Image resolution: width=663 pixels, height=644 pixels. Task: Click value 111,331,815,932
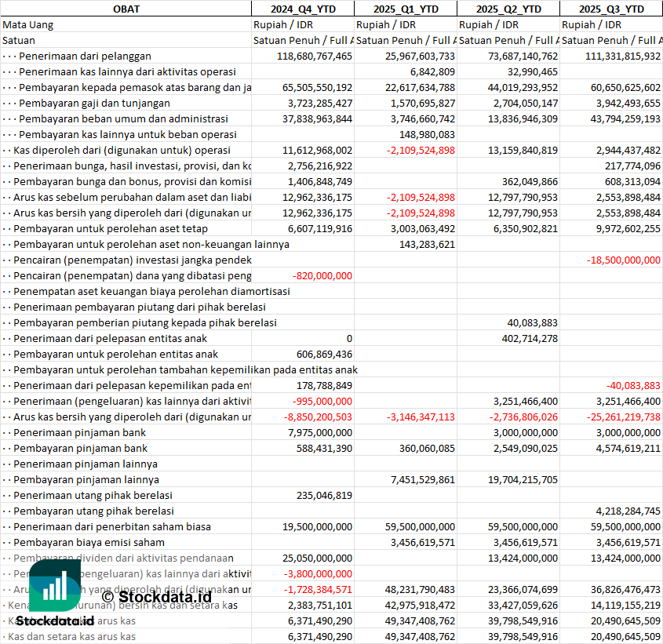[x=622, y=56]
